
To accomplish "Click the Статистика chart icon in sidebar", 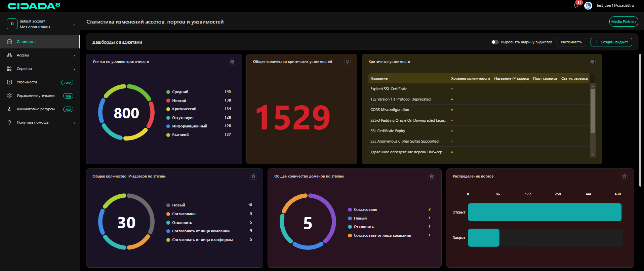I will [9, 42].
